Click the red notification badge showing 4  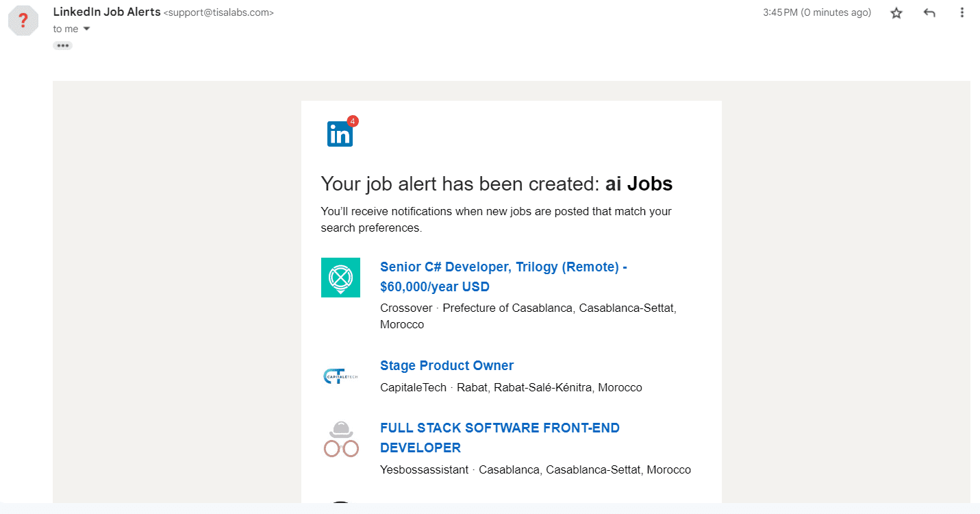pos(352,121)
